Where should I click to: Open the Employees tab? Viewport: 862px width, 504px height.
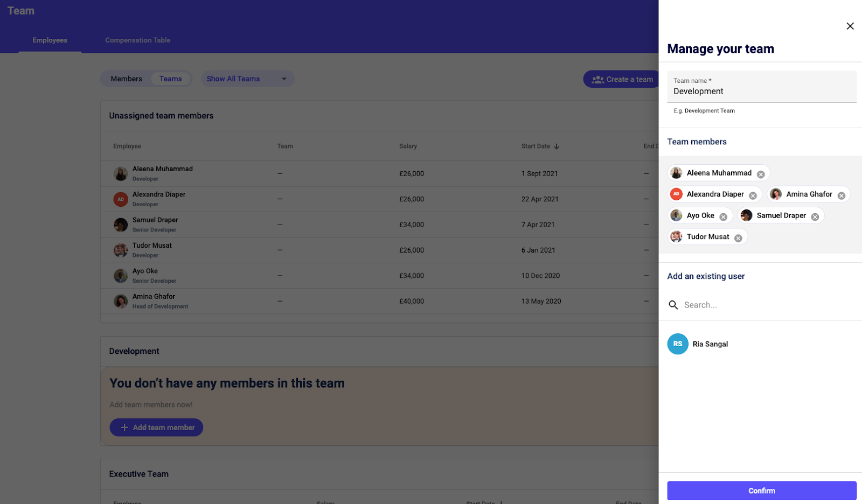[x=50, y=40]
